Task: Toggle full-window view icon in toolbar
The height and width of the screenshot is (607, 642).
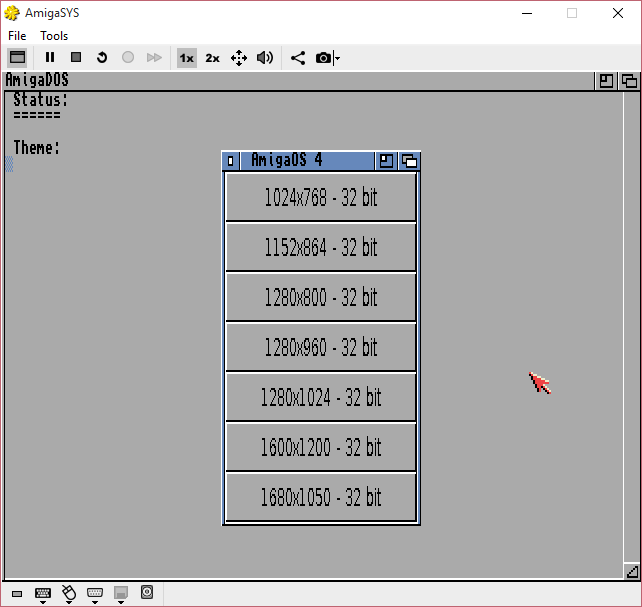Action: click(x=17, y=57)
